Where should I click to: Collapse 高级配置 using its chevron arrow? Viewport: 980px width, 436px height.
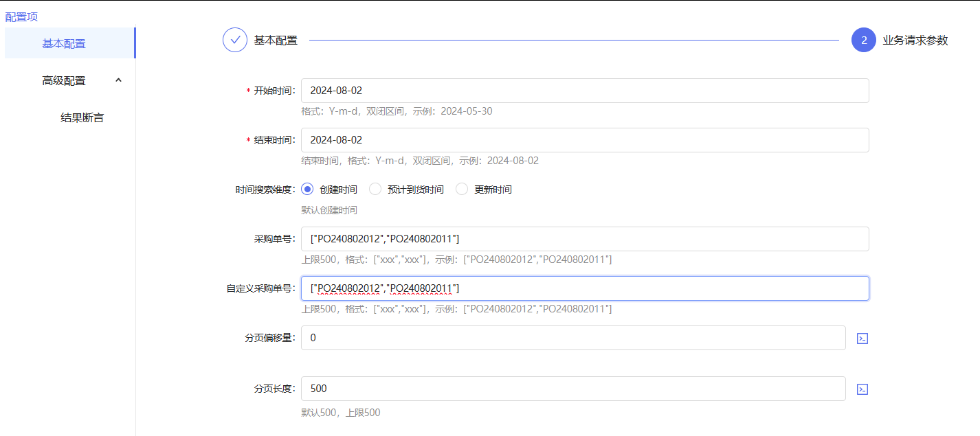point(118,80)
